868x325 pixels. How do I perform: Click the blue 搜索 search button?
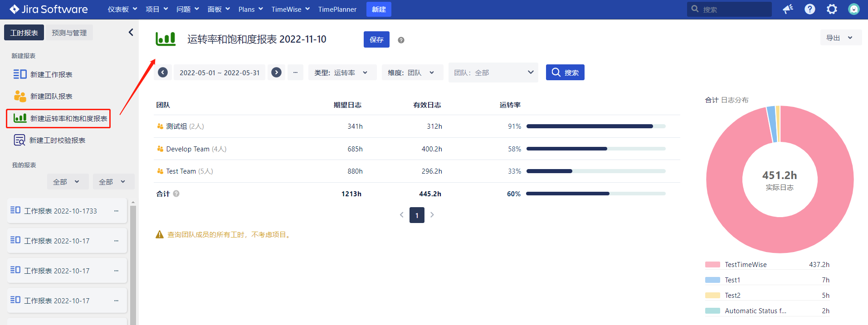(x=565, y=73)
